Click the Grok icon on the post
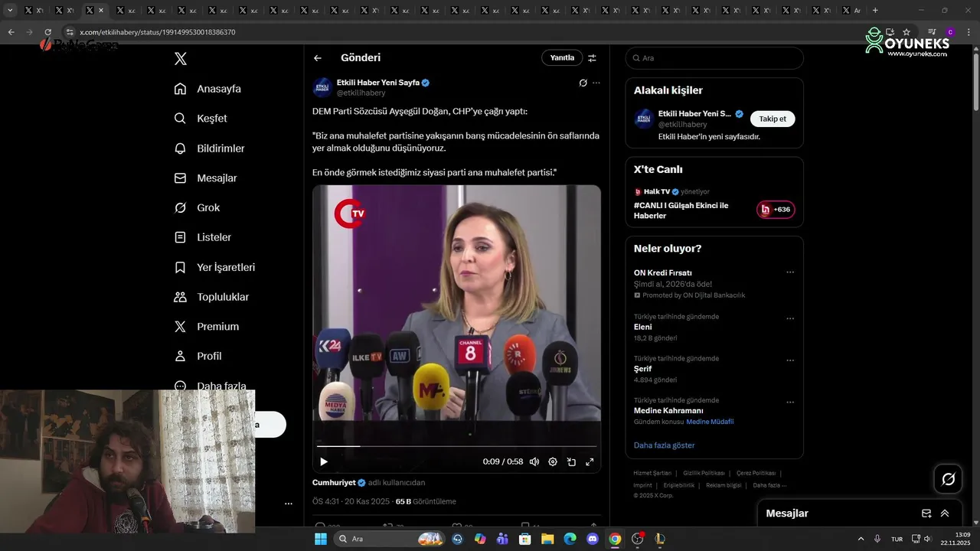The image size is (980, 551). click(x=583, y=83)
